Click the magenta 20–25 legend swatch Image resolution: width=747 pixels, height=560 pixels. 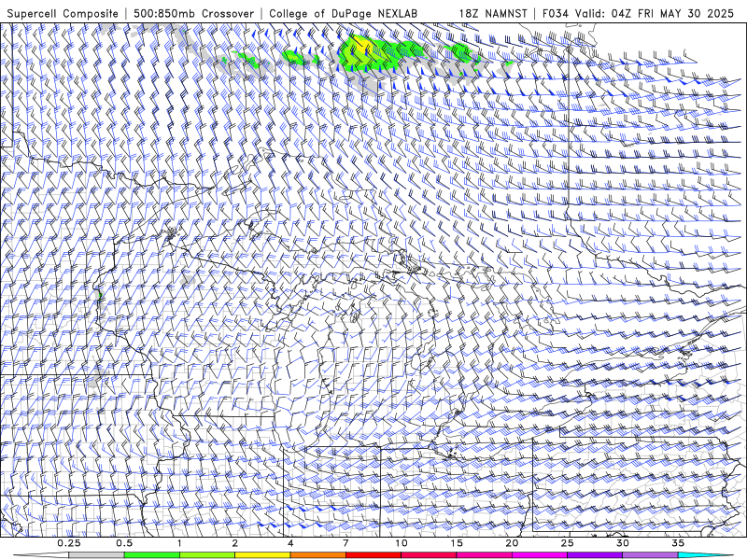[x=540, y=555]
